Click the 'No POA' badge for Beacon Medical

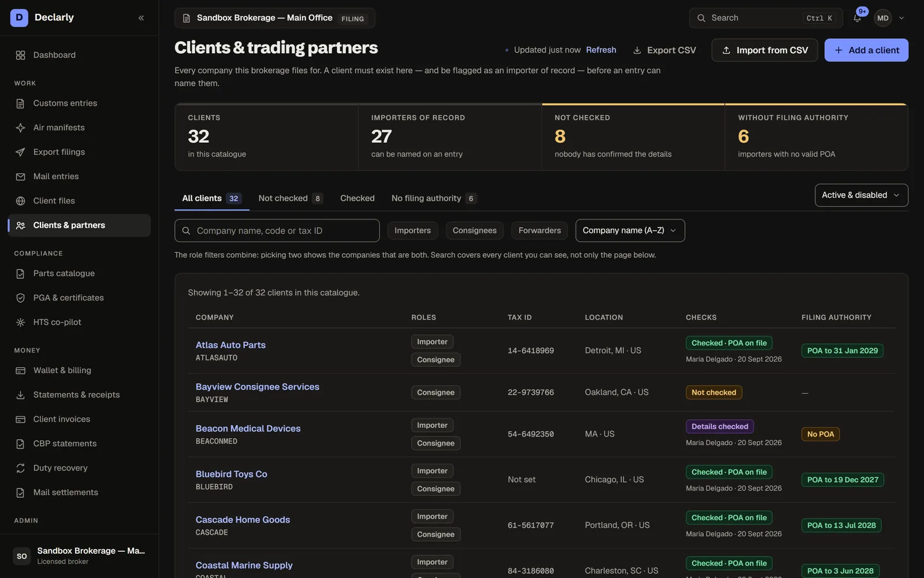pos(821,434)
